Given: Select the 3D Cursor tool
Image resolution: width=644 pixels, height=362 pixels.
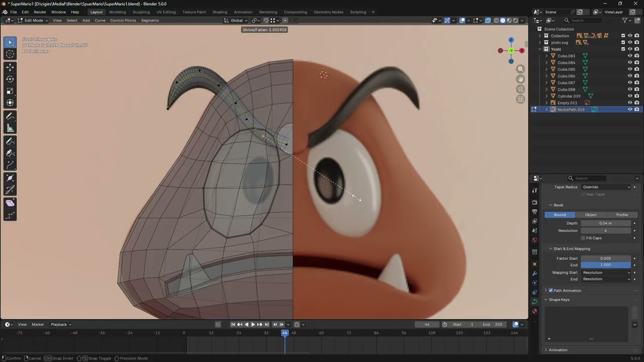Looking at the screenshot, I should tap(10, 54).
